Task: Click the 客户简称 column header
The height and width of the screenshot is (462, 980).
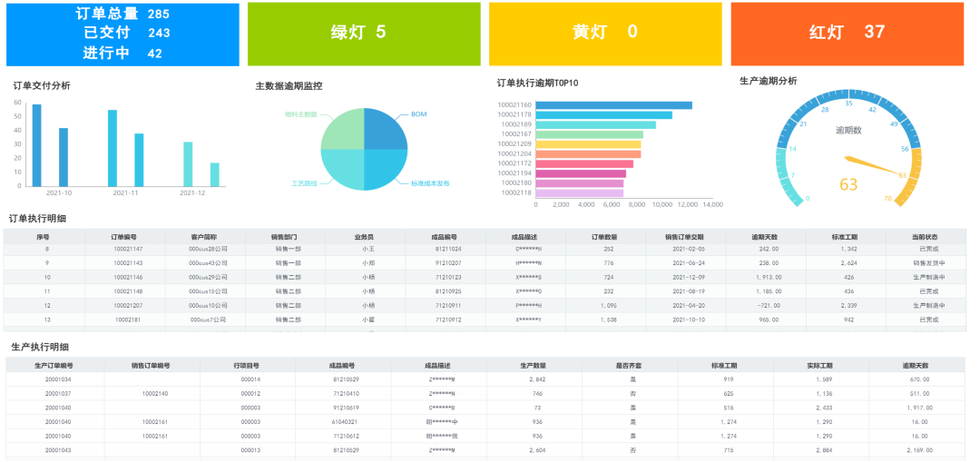Action: pyautogui.click(x=204, y=237)
